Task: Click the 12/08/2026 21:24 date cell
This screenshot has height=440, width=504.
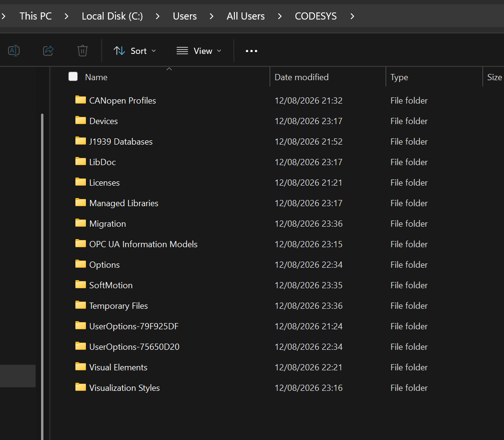Action: [309, 326]
